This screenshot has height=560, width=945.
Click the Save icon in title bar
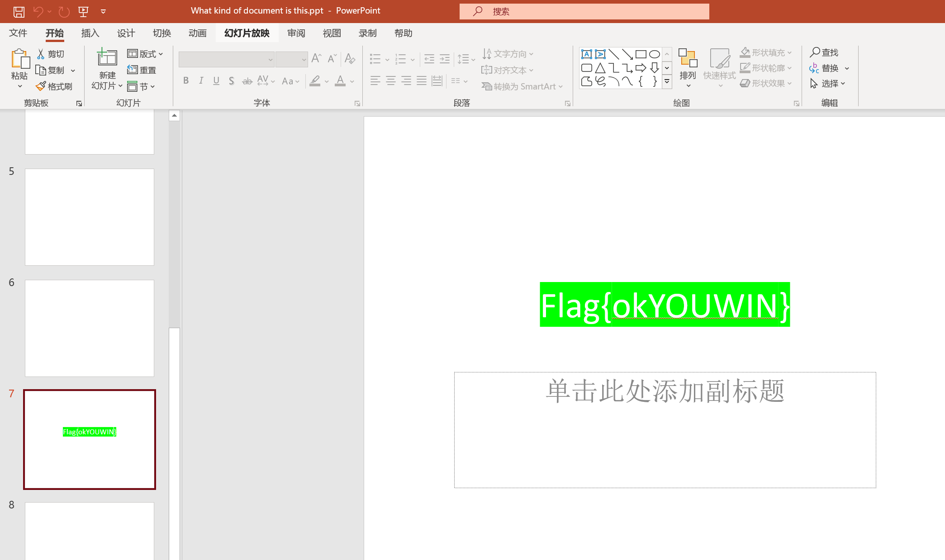19,12
